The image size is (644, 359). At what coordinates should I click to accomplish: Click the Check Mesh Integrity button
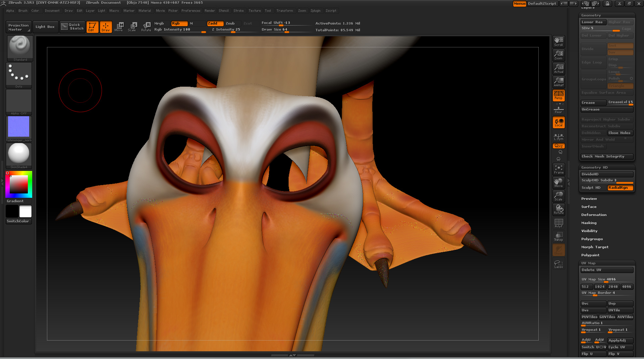pos(606,156)
